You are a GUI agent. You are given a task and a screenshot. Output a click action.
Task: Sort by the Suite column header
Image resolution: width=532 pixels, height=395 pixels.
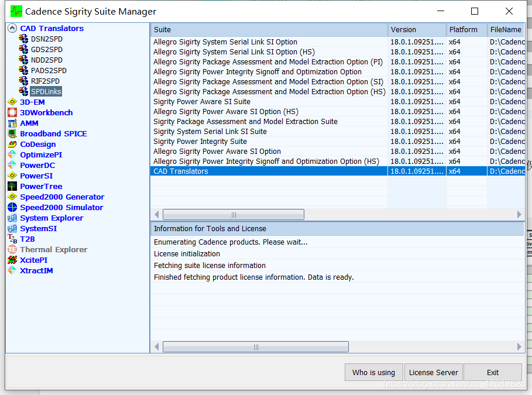click(x=269, y=29)
